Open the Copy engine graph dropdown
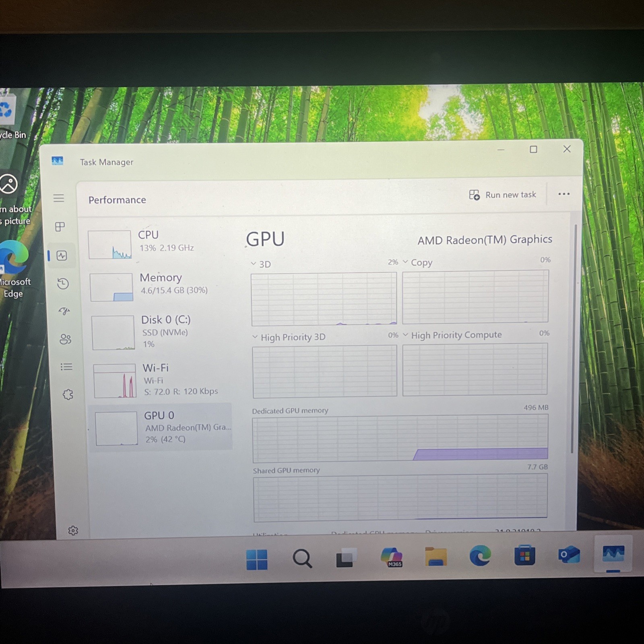 tap(405, 262)
